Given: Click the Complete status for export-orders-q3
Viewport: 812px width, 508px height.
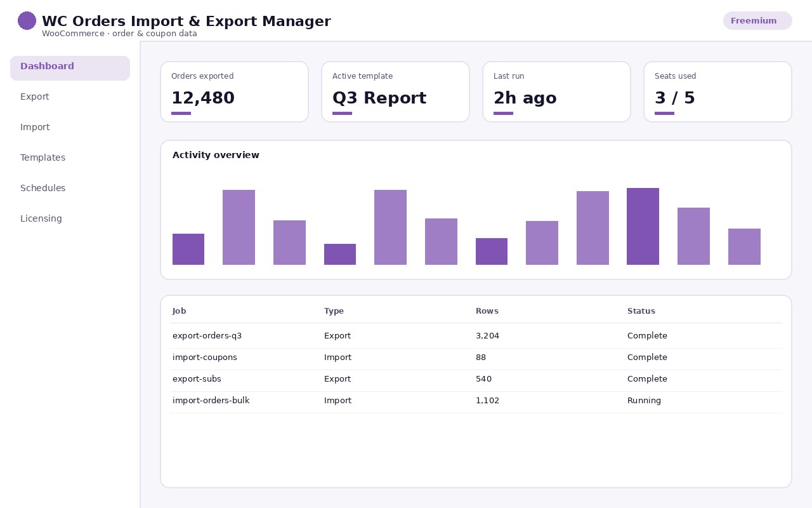Looking at the screenshot, I should point(647,336).
